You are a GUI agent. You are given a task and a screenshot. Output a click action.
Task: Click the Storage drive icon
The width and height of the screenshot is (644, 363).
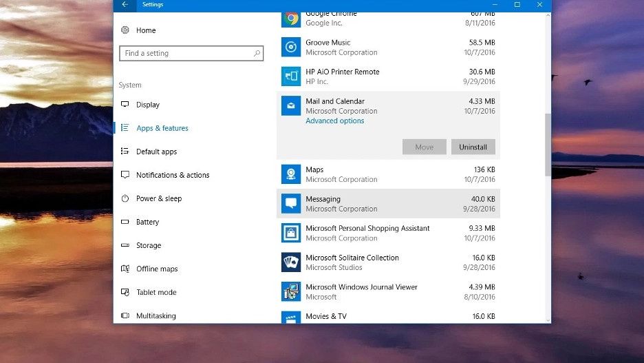click(125, 245)
